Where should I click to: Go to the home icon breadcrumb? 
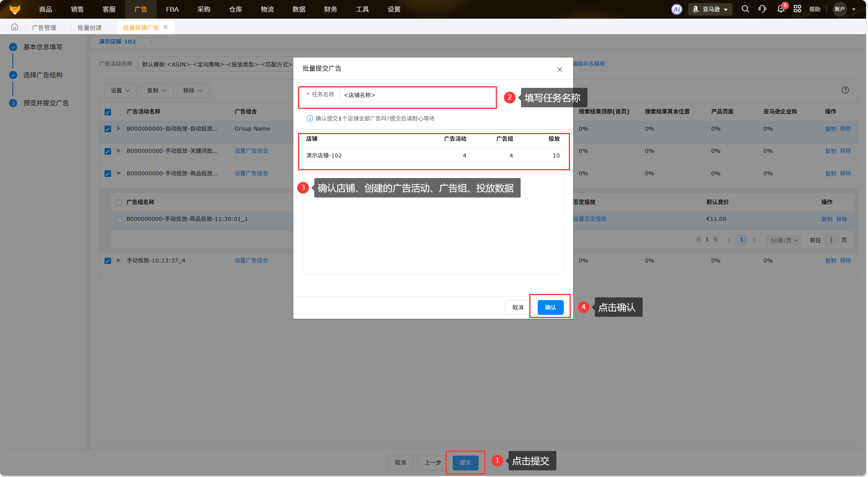point(14,27)
